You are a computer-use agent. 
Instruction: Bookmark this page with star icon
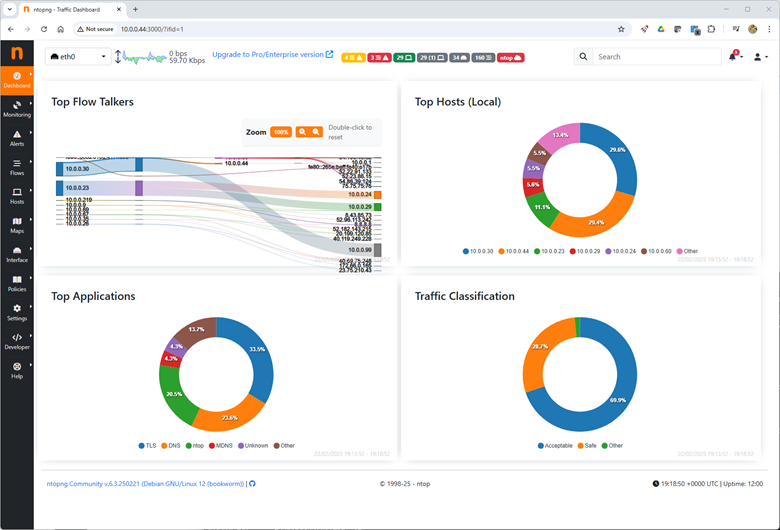tap(621, 29)
